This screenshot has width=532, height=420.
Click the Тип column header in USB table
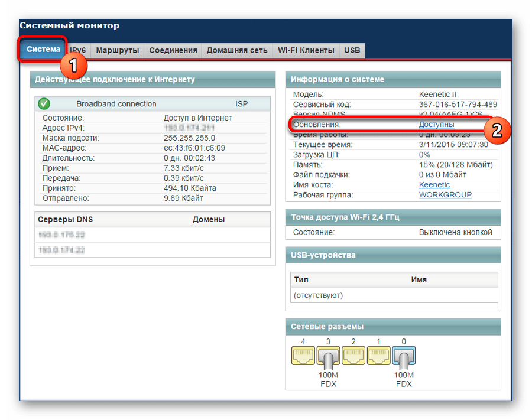(x=301, y=279)
